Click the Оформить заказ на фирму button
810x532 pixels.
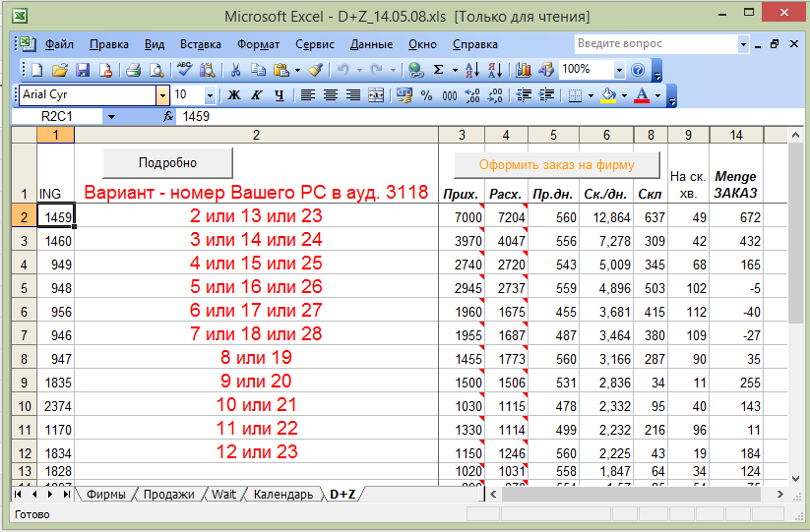pos(557,165)
